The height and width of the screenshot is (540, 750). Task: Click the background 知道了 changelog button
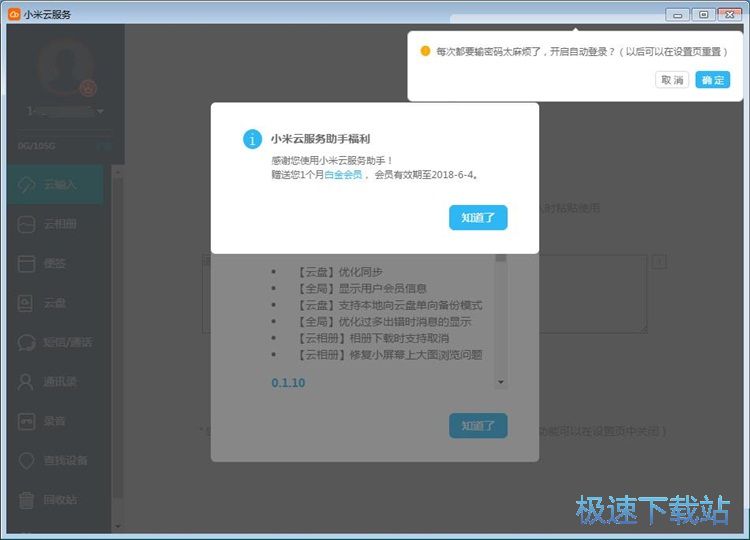(478, 425)
